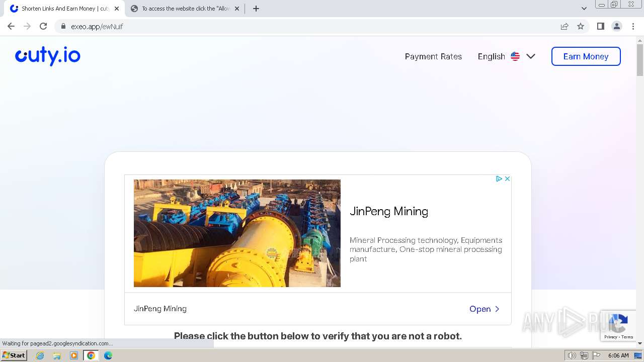Image resolution: width=644 pixels, height=362 pixels.
Task: Launch Internet Explorer from the taskbar
Action: point(40,355)
